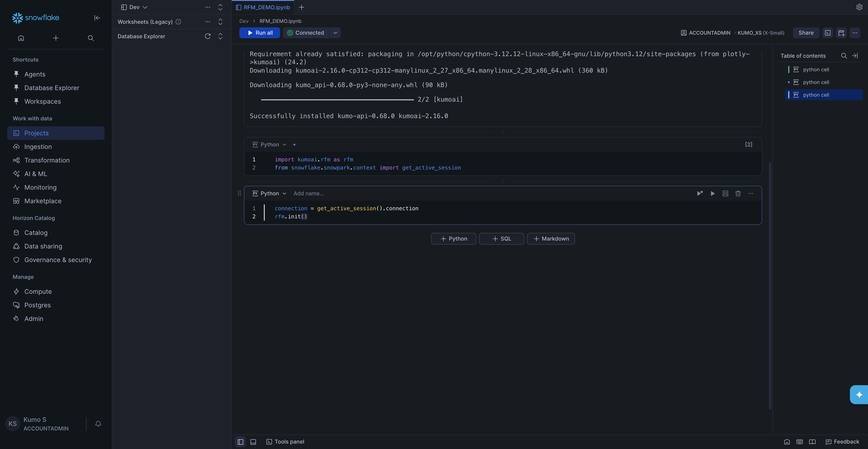
Task: Click the delete cell trash icon
Action: click(738, 193)
